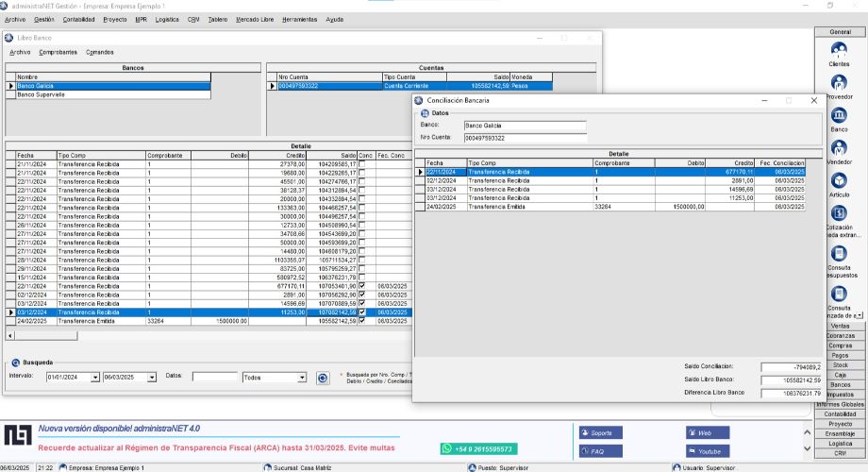Viewport: 868px width, 472px height.
Task: Click the FAQ button
Action: [x=601, y=451]
